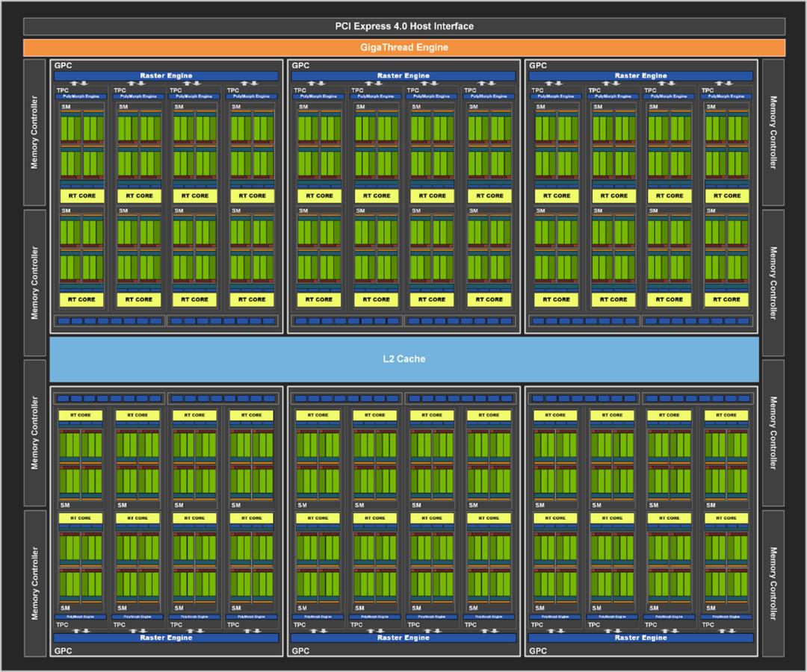Toggle the leftmost top Memory Controller

(34, 131)
